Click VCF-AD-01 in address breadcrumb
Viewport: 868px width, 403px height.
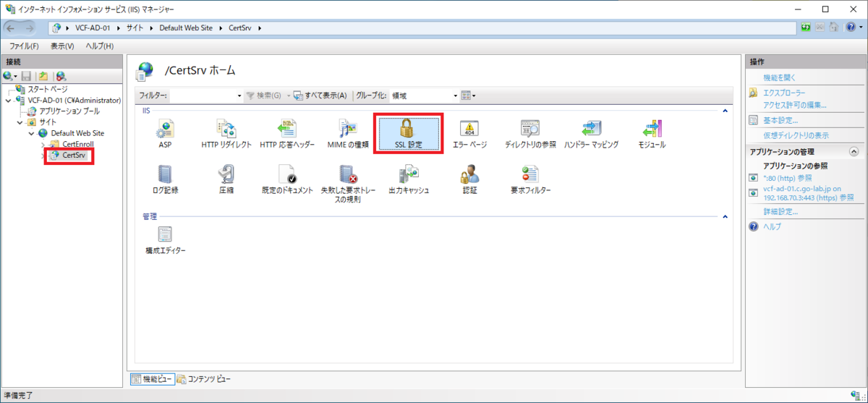92,28
